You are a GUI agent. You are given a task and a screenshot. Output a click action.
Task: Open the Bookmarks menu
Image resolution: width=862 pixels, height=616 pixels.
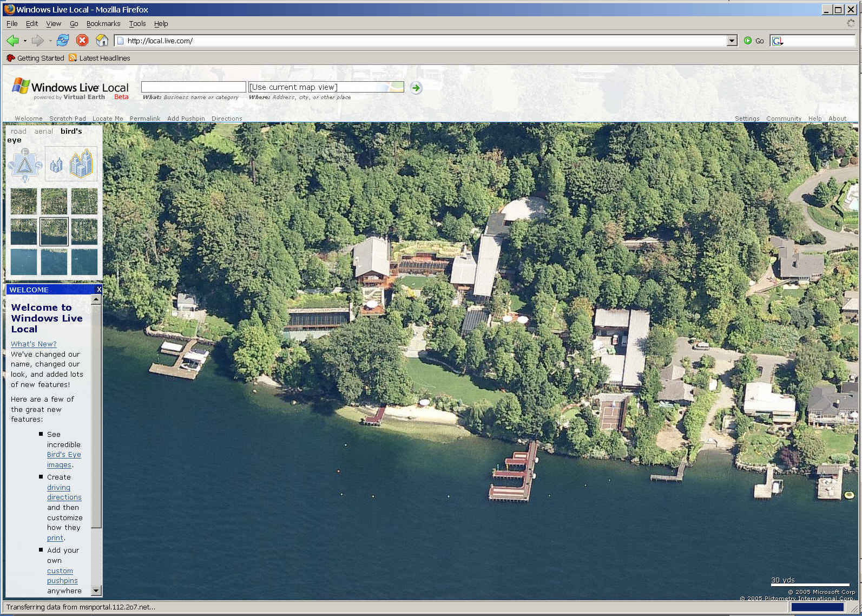click(x=103, y=24)
